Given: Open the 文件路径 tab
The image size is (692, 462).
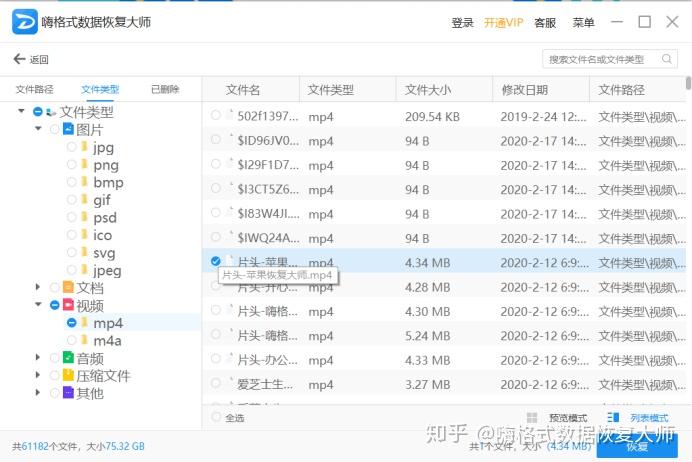Looking at the screenshot, I should click(x=34, y=90).
